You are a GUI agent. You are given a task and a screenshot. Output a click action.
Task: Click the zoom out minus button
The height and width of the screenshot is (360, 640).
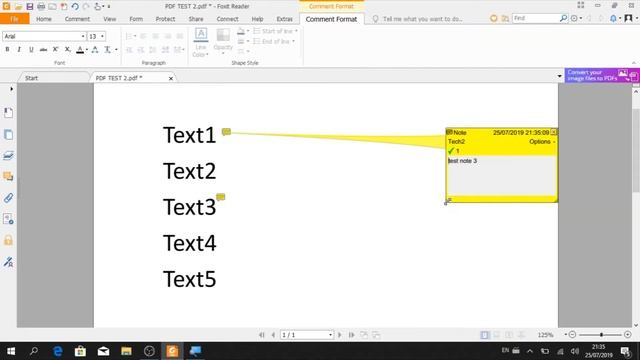point(572,335)
